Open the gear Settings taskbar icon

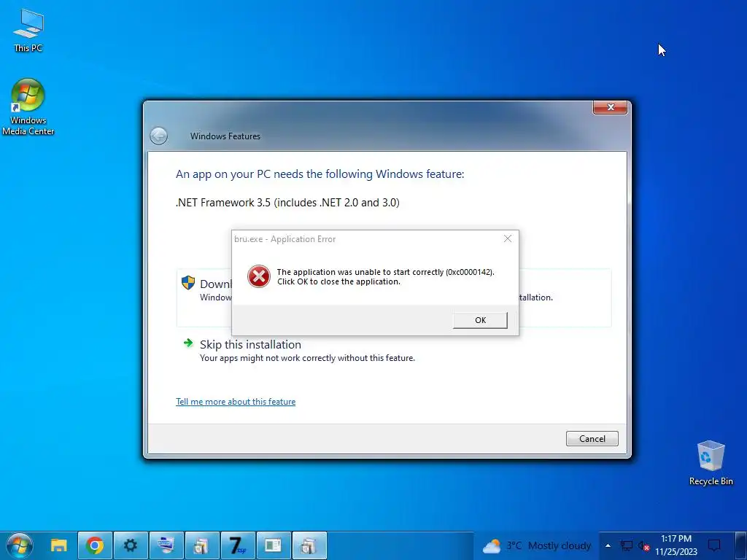click(x=130, y=545)
